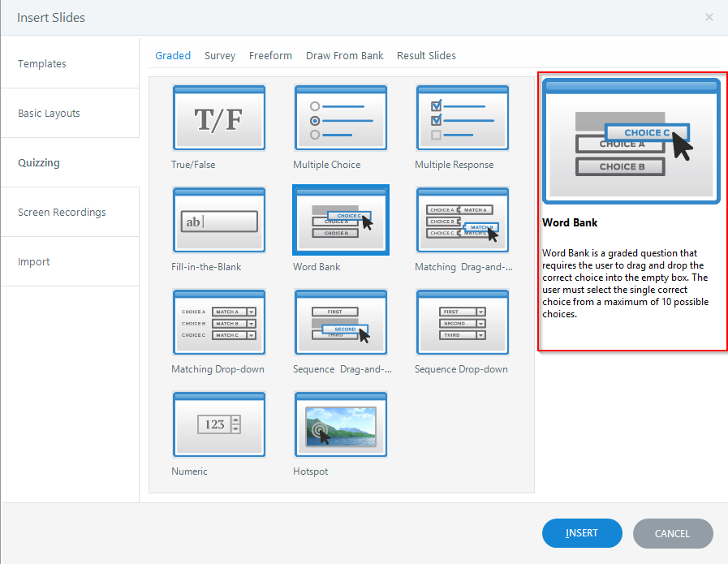This screenshot has height=564, width=728.
Task: Switch to the Survey tab
Action: [x=219, y=55]
